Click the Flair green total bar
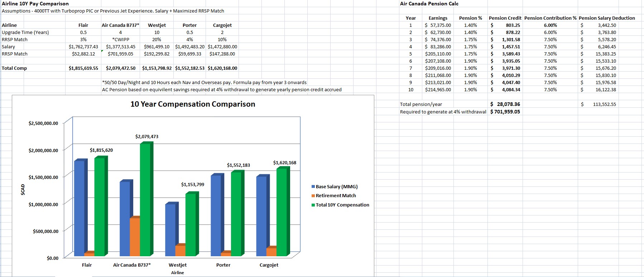Image resolution: width=644 pixels, height=277 pixels. [x=100, y=206]
